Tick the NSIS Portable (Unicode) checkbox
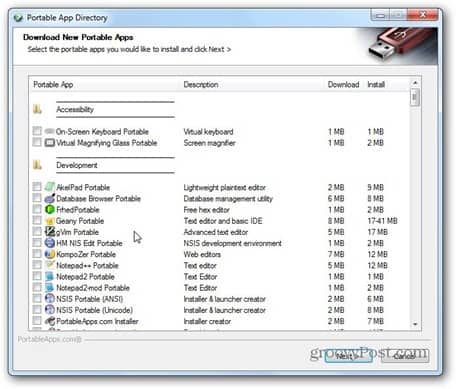 tap(37, 310)
